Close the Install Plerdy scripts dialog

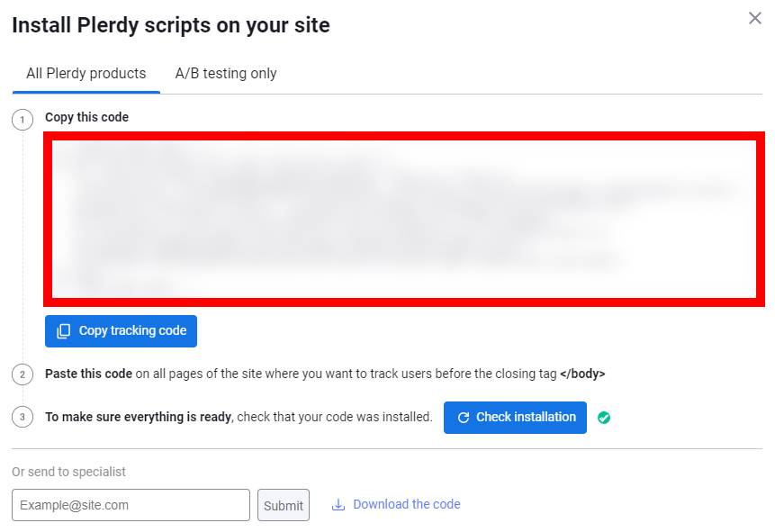point(754,18)
